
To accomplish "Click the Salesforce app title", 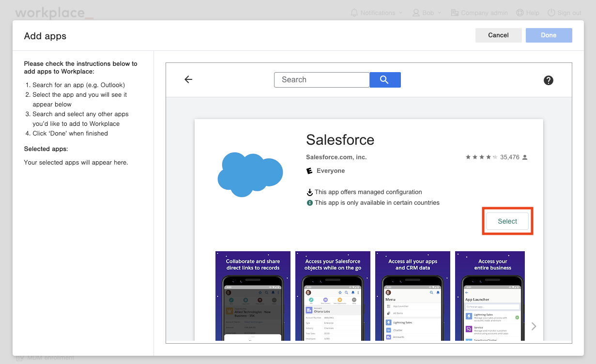I will click(x=340, y=140).
